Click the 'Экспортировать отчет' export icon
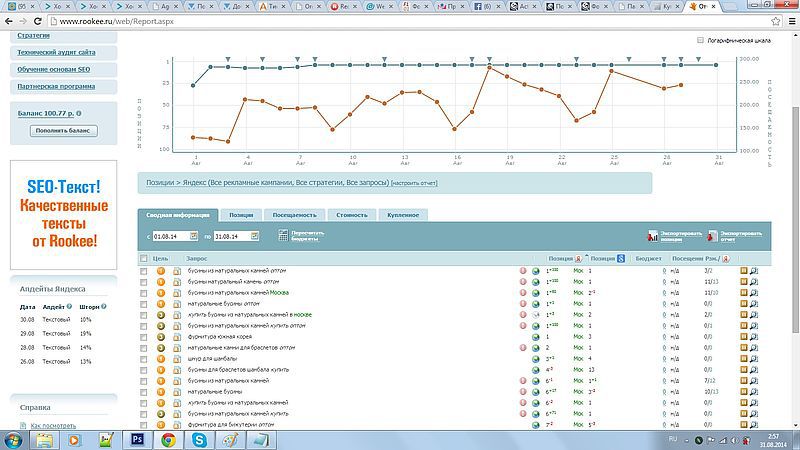 (713, 237)
